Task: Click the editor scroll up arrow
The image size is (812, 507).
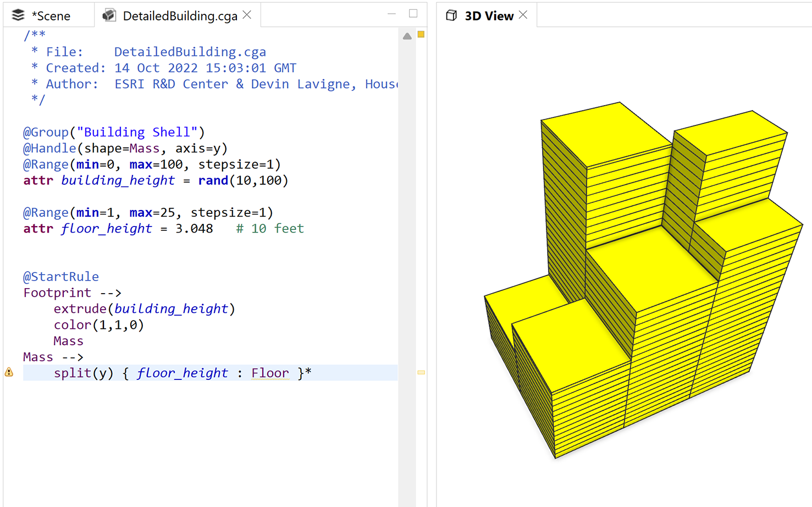Action: (x=407, y=36)
